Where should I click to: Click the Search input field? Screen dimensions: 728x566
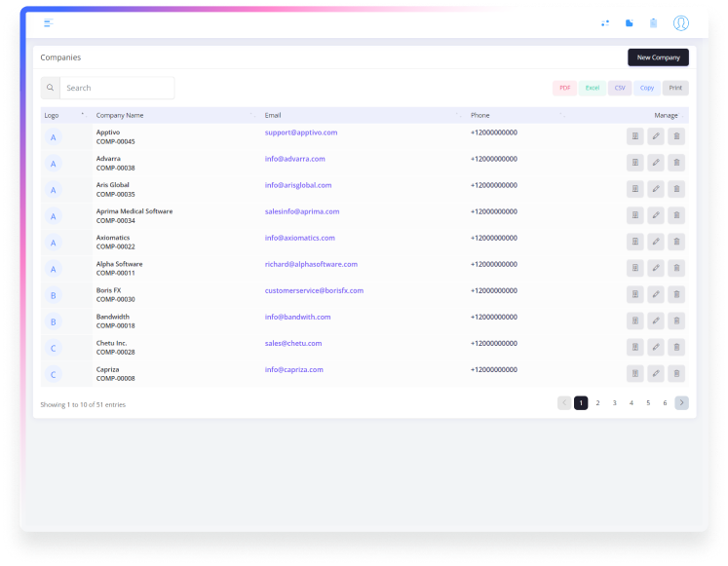pos(117,88)
